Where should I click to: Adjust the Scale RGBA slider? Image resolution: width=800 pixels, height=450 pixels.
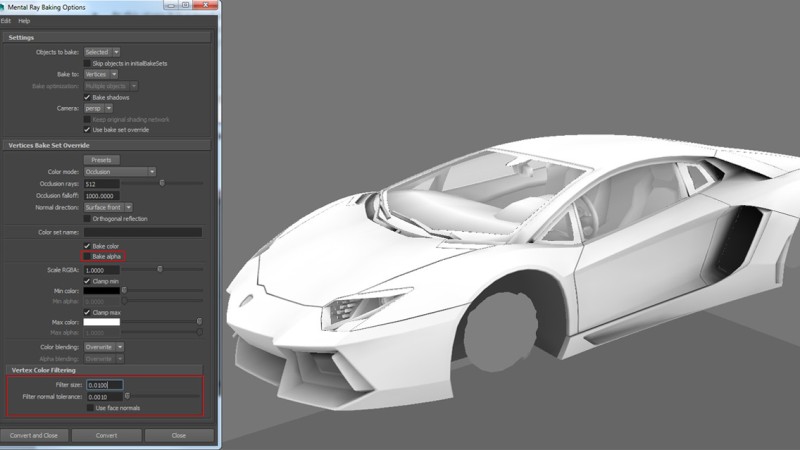coord(160,269)
